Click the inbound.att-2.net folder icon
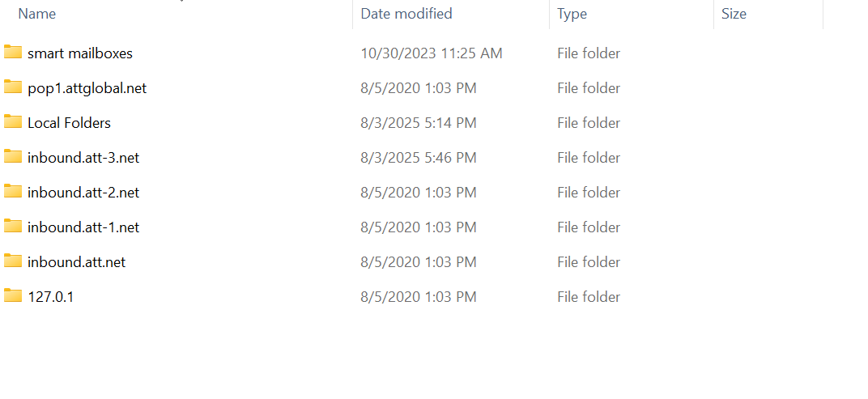 click(x=13, y=192)
